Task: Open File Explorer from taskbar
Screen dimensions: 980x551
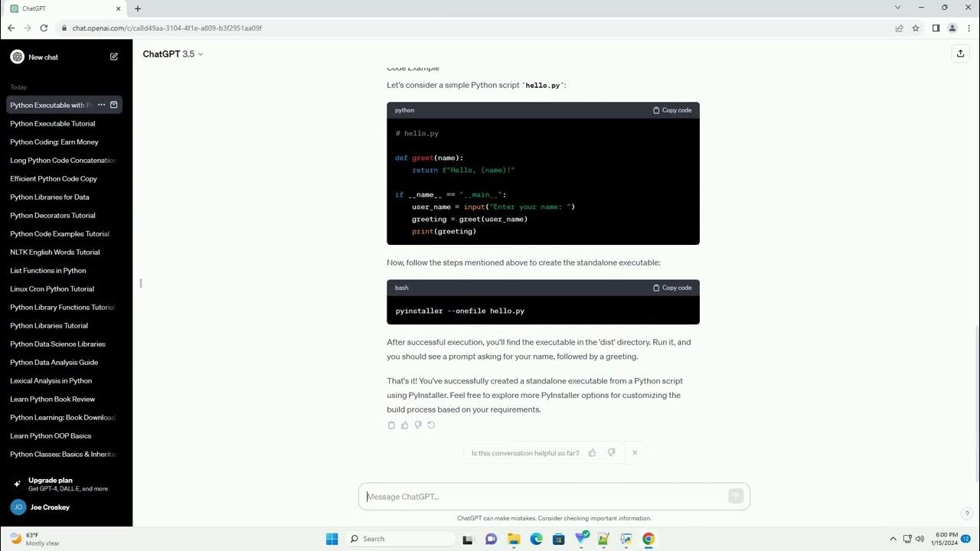Action: pos(514,539)
